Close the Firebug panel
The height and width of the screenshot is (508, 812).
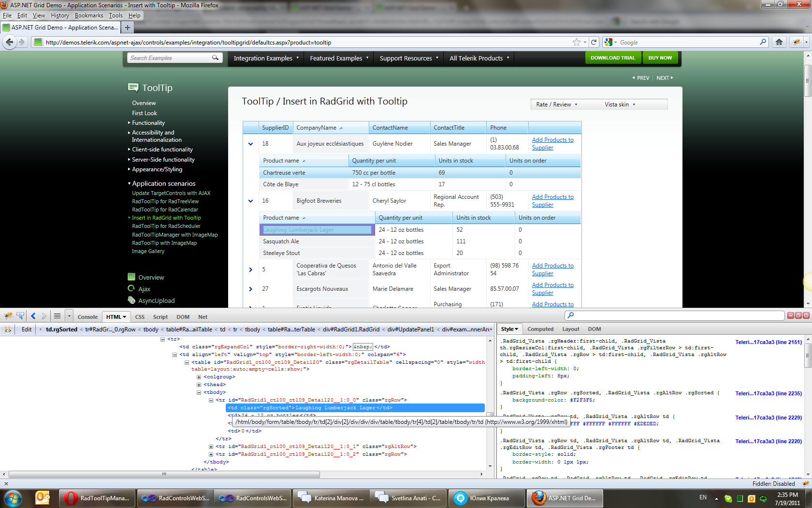806,315
